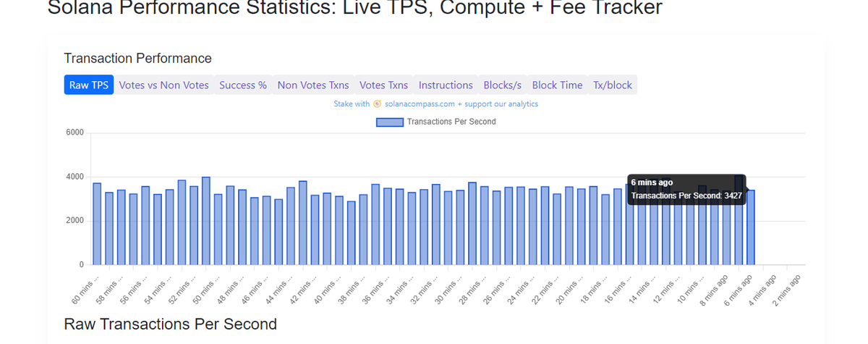Viewport: 868px width, 344px height.
Task: Switch to Votes vs Non Votes tab
Action: pyautogui.click(x=163, y=85)
